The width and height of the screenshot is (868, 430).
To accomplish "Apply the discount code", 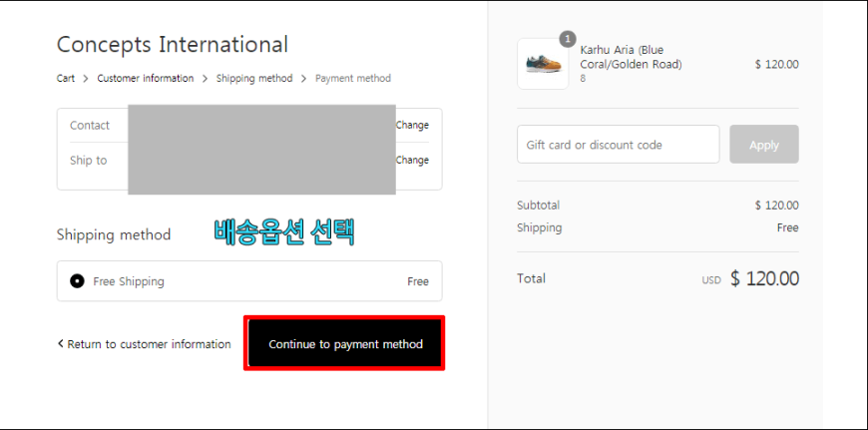I will [764, 145].
